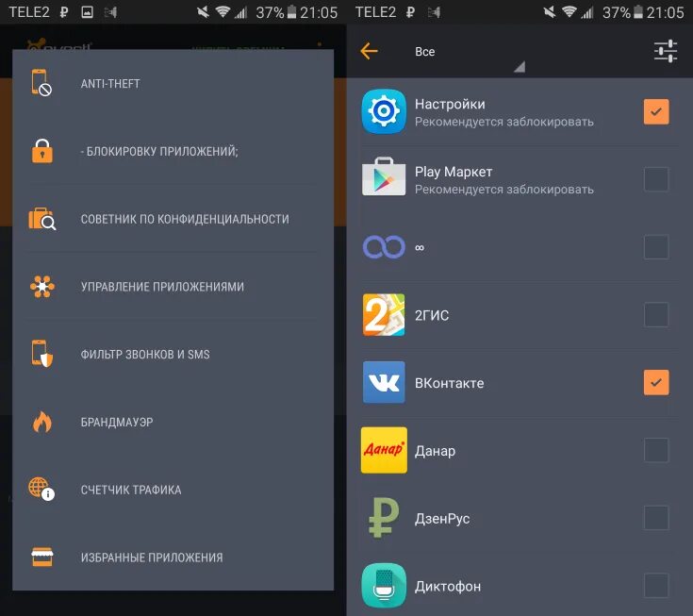
Task: Open filter settings sliders icon
Action: click(666, 51)
